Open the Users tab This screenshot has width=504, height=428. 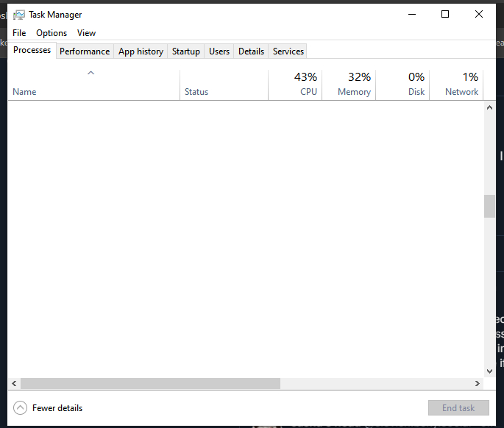[x=219, y=51]
